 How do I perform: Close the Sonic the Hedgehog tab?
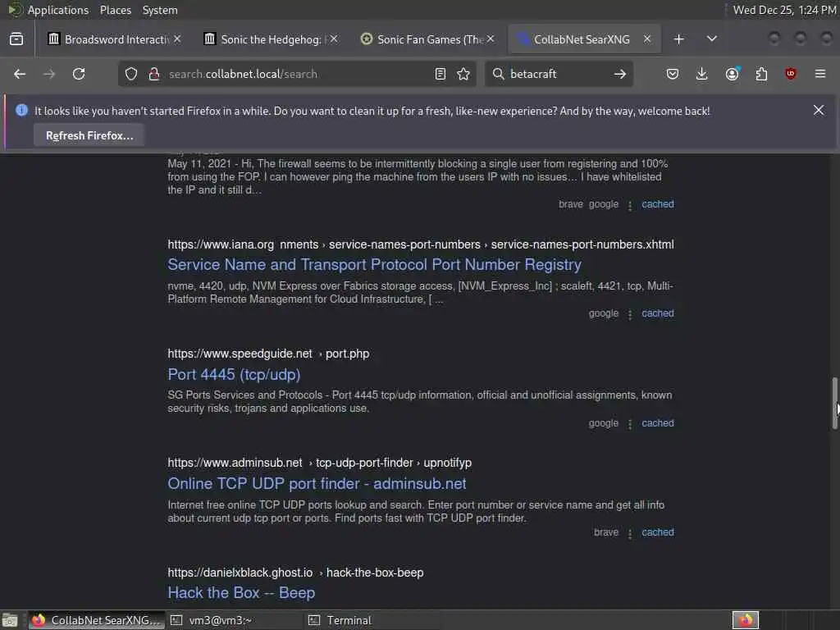334,39
